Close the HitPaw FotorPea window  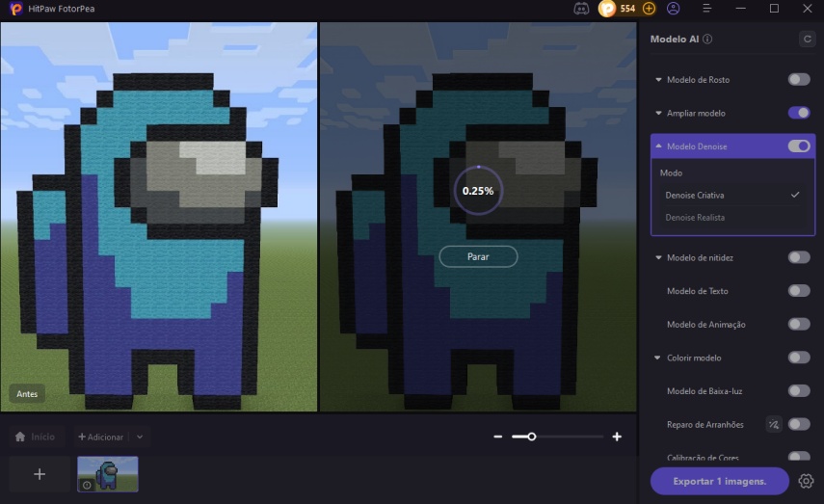[x=808, y=9]
